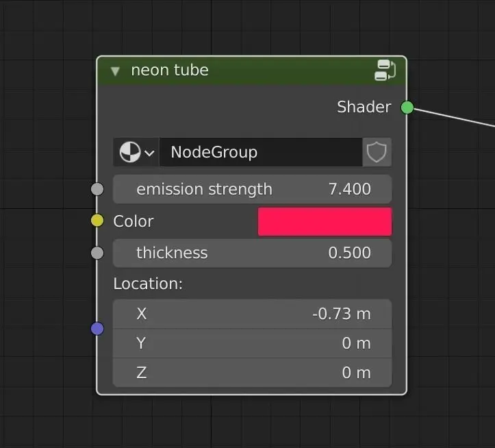Click the NodeGroup name field
The height and width of the screenshot is (448, 495).
[260, 152]
